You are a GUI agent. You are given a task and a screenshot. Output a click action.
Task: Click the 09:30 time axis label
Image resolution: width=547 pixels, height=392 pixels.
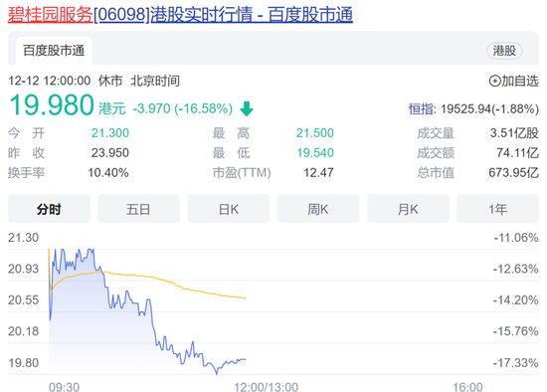65,387
